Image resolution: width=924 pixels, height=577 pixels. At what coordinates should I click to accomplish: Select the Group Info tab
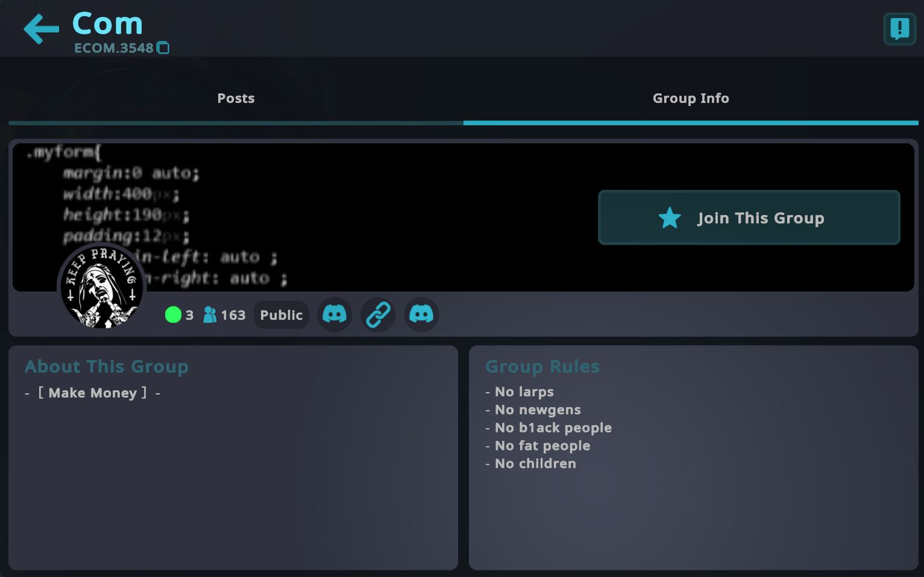691,98
